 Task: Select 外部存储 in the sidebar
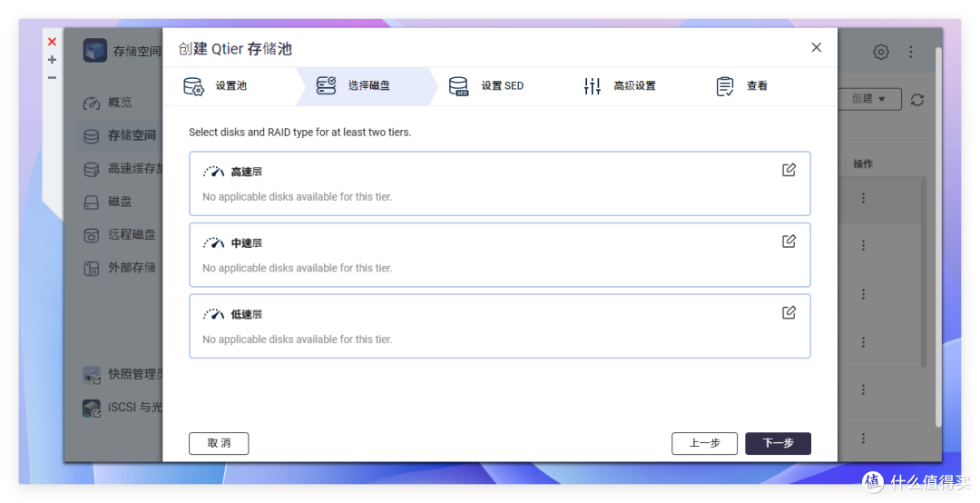(132, 268)
